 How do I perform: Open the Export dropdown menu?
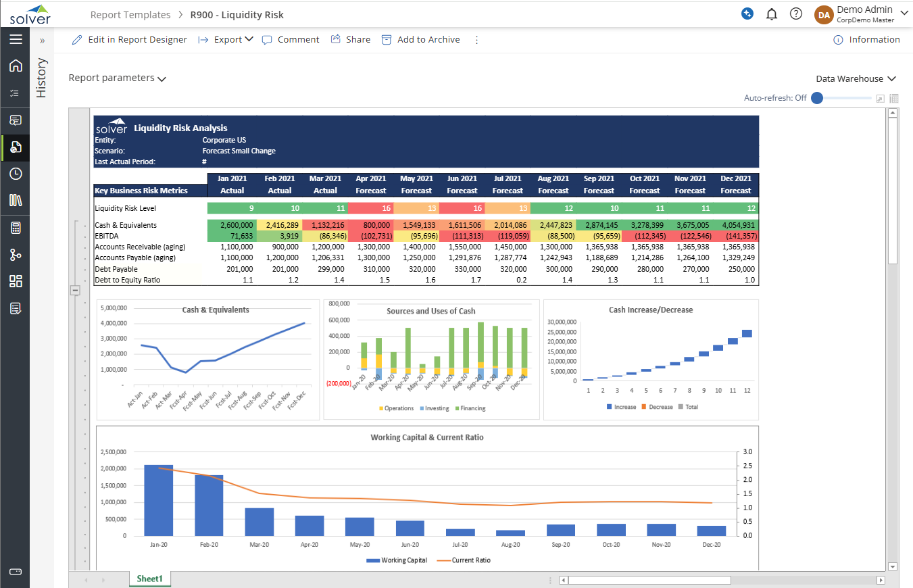(226, 40)
